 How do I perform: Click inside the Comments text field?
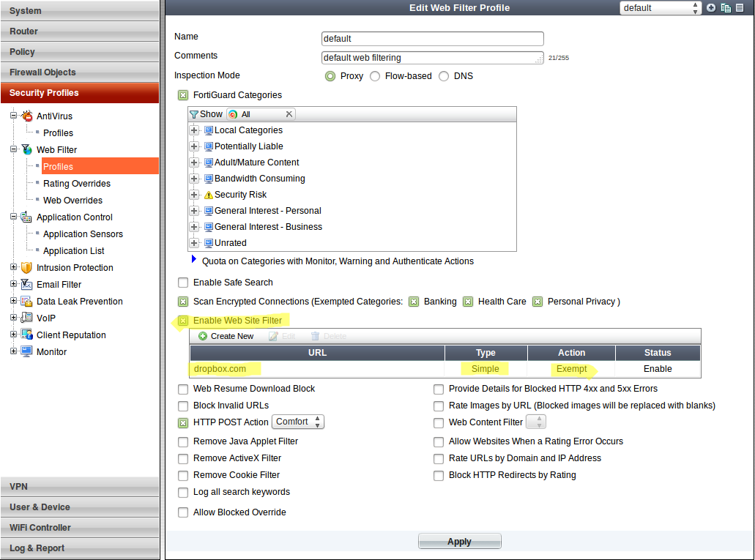click(432, 57)
